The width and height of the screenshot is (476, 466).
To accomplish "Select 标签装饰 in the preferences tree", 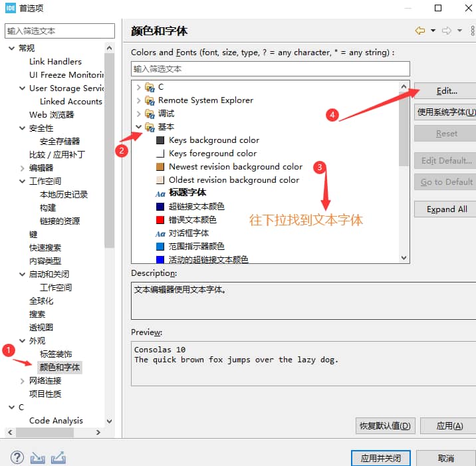I will 56,354.
